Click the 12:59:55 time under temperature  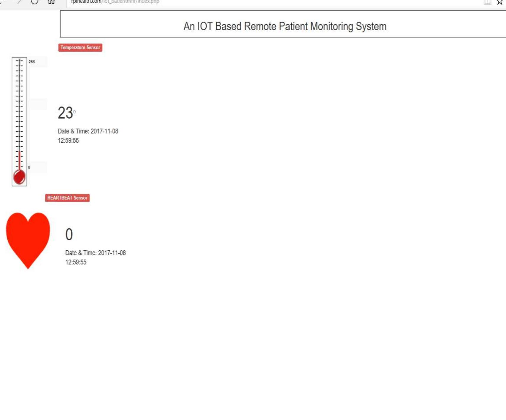click(x=68, y=141)
